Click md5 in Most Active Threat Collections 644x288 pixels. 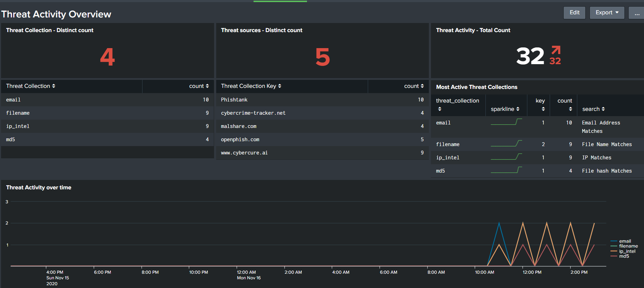pyautogui.click(x=440, y=171)
